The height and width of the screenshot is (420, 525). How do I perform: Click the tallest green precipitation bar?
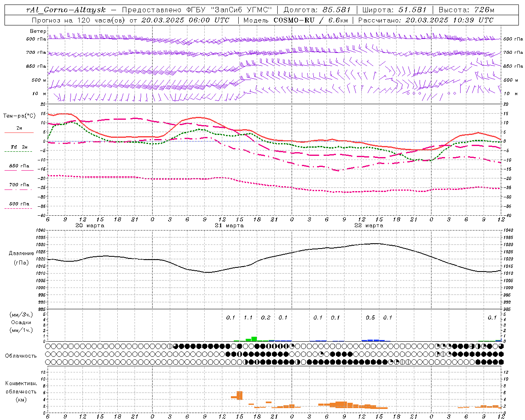(x=254, y=339)
